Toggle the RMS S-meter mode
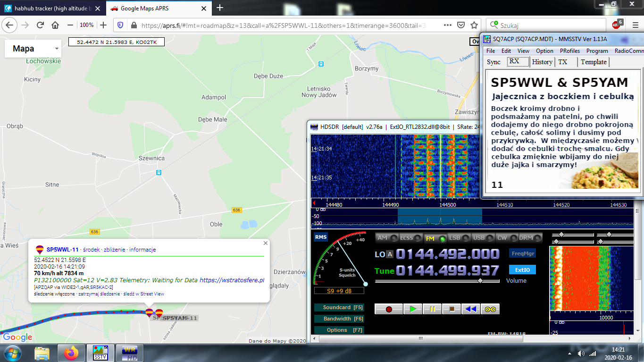Image resolution: width=644 pixels, height=362 pixels. (320, 237)
